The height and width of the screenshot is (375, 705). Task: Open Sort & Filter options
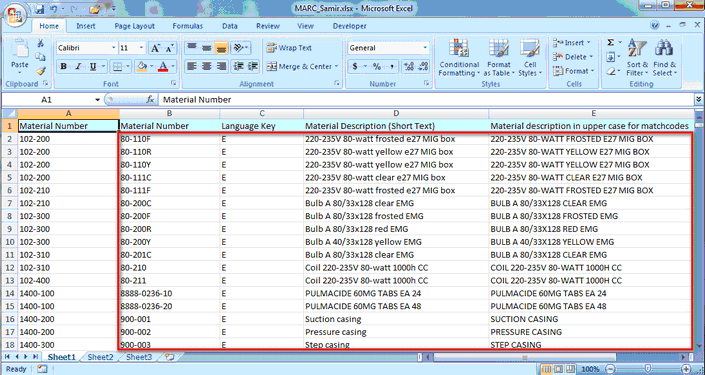[637, 57]
